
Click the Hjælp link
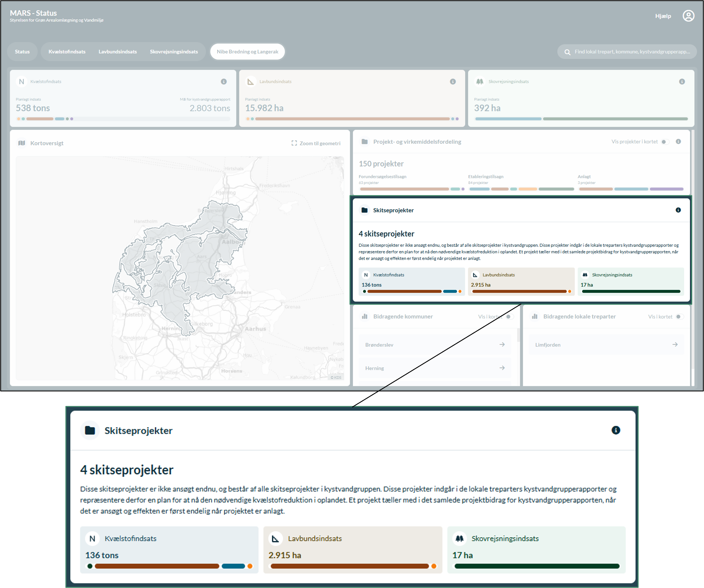pos(663,16)
